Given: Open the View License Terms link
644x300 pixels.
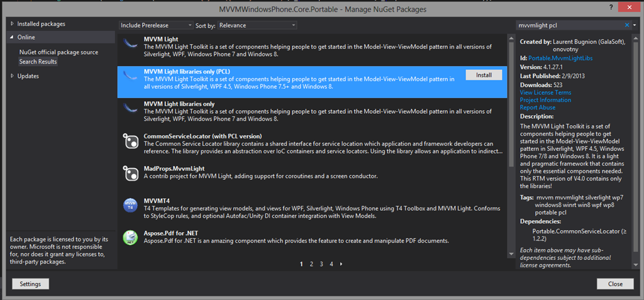Looking at the screenshot, I should click(545, 92).
